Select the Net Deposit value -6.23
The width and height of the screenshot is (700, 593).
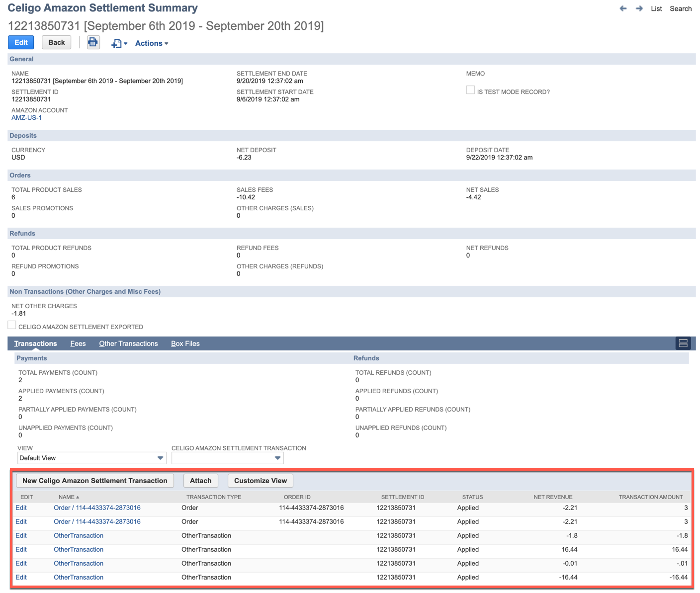pos(244,158)
